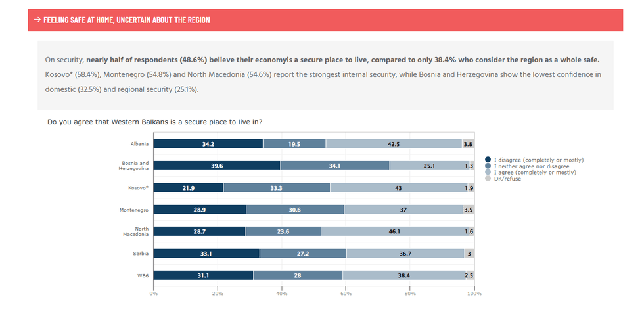The width and height of the screenshot is (644, 316).
Task: Toggle the 'I disagree (completely or mostly)' legend label
Action: point(538,160)
